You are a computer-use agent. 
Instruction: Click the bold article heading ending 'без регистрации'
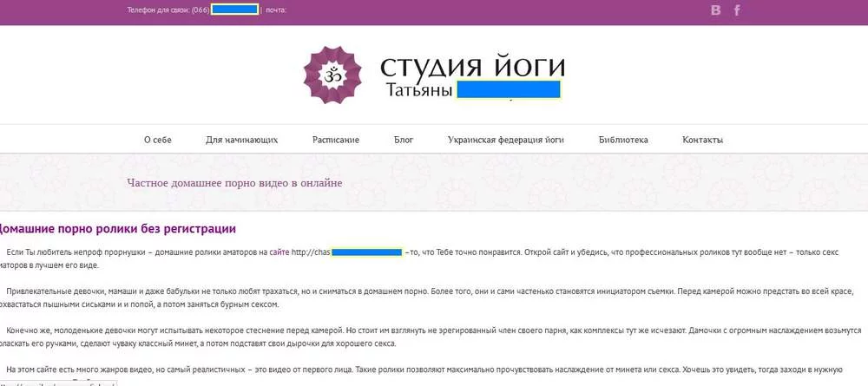[117, 229]
